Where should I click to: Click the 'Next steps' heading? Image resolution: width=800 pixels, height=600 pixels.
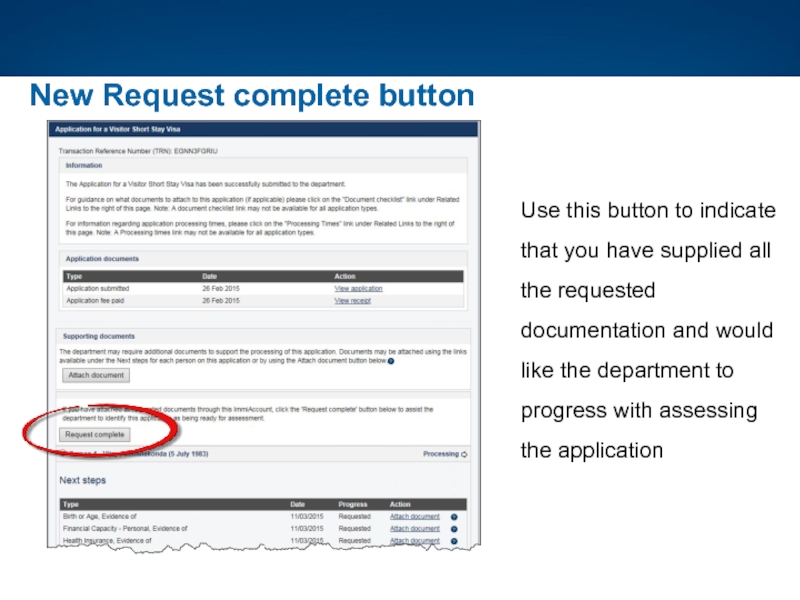(x=83, y=481)
